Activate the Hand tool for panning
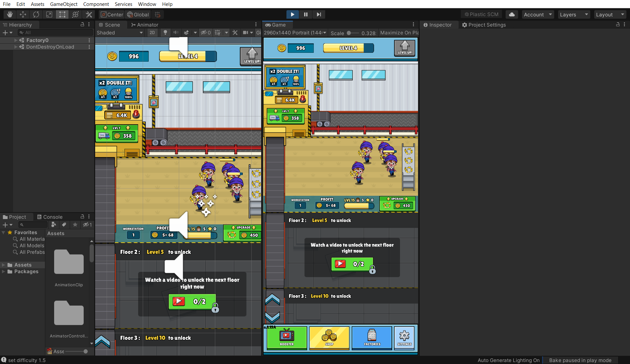The height and width of the screenshot is (364, 630). click(x=10, y=14)
